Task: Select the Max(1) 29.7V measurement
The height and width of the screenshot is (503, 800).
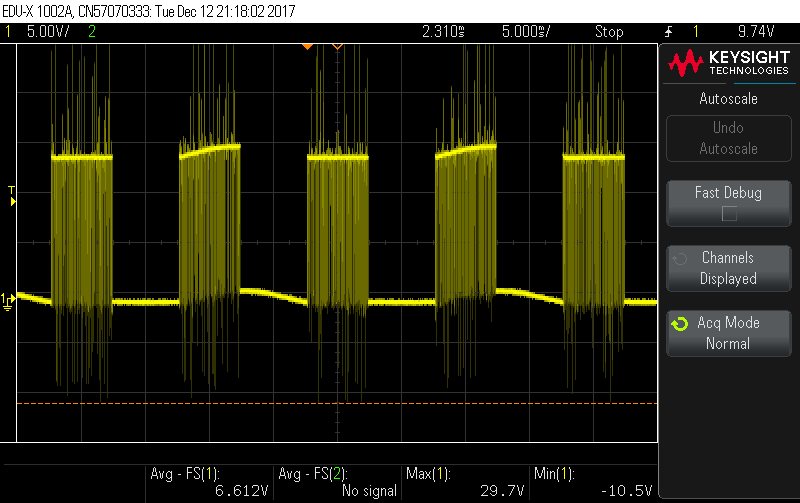Action: point(465,482)
